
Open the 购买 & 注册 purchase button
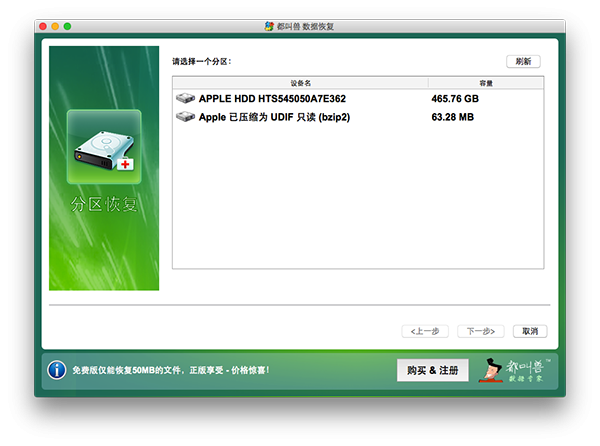click(432, 370)
